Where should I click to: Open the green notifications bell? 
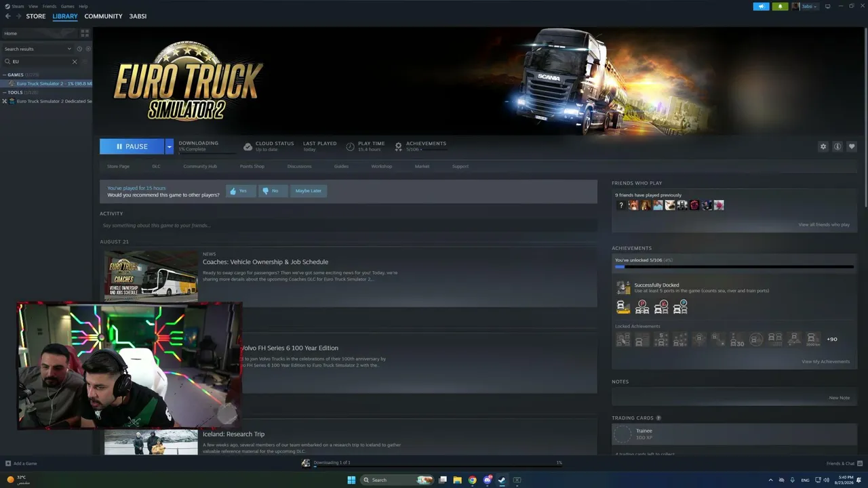click(780, 6)
